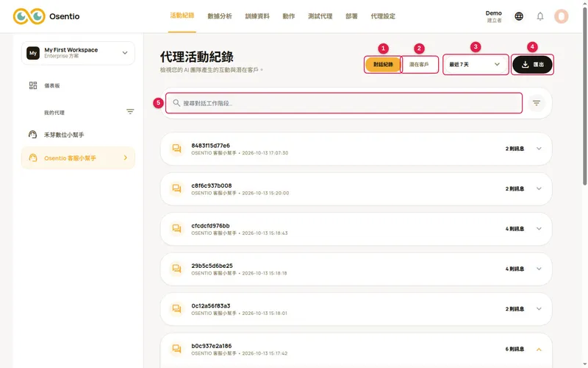588x368 pixels.
Task: Click the chat icon of session cfcdcfd976bb
Action: 176,229
